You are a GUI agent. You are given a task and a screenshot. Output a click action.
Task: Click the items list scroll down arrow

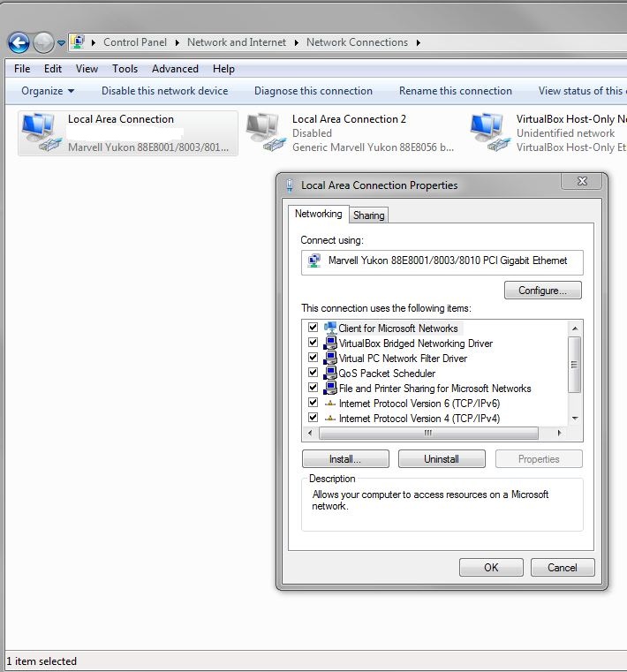point(575,419)
